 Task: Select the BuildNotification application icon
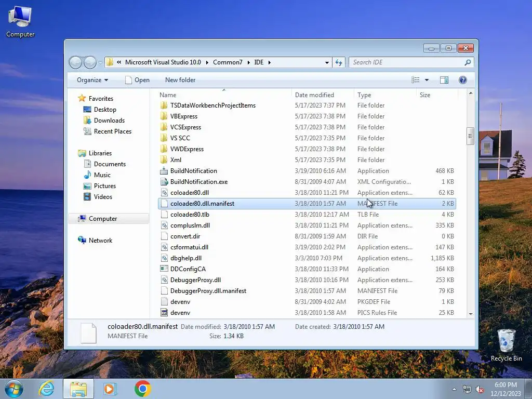click(x=164, y=170)
